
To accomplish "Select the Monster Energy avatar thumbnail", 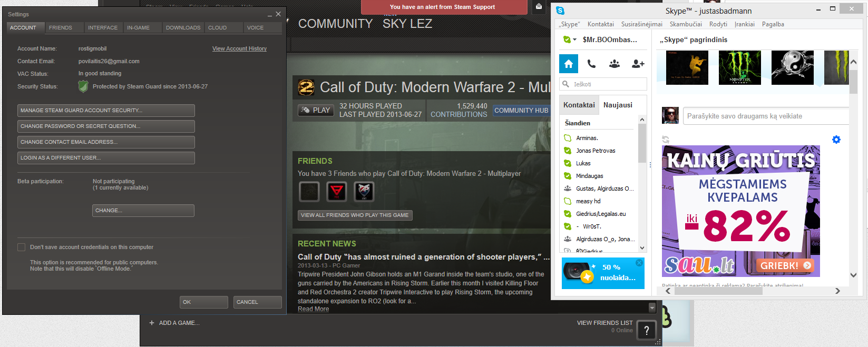I will [x=739, y=67].
